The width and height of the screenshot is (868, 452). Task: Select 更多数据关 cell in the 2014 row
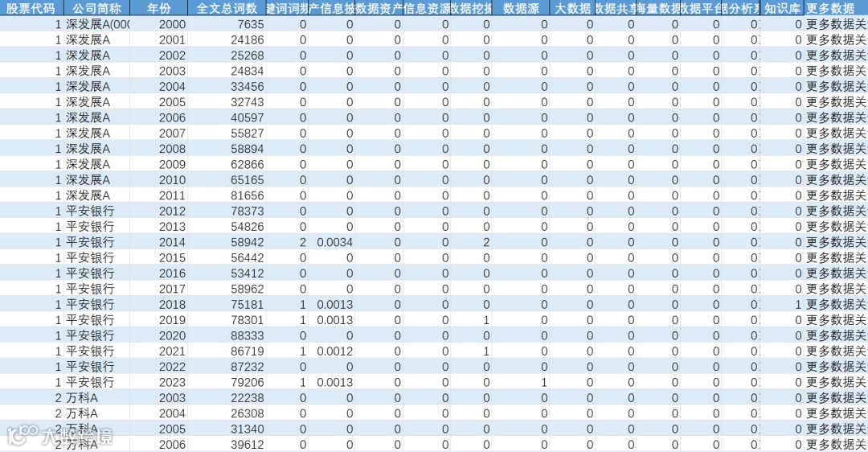[x=837, y=242]
